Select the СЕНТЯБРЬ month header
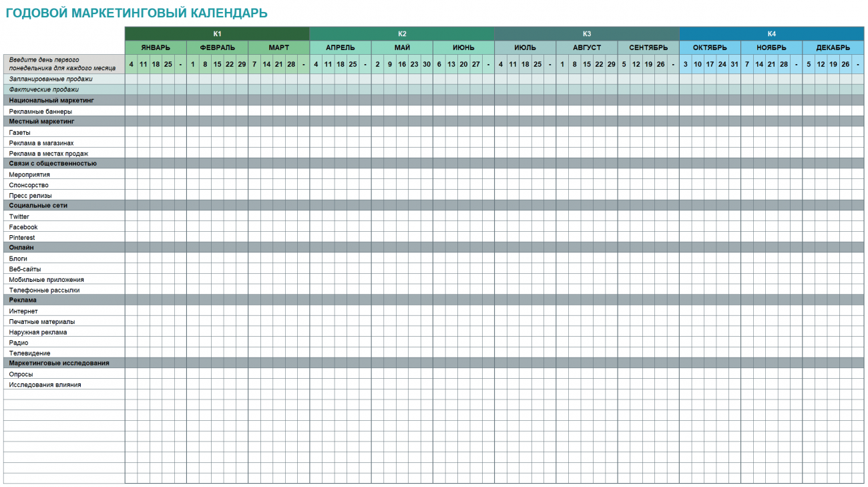 (648, 47)
